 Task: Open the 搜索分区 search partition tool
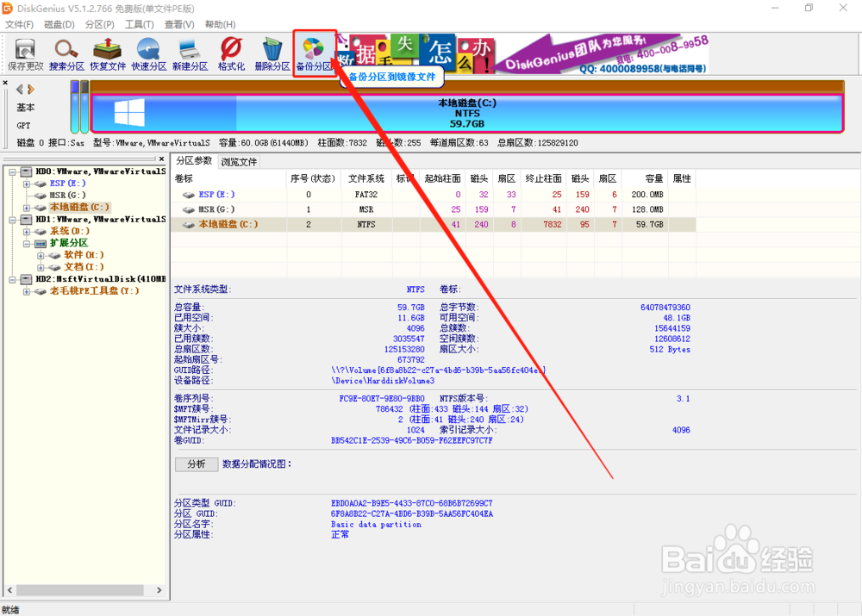point(66,54)
